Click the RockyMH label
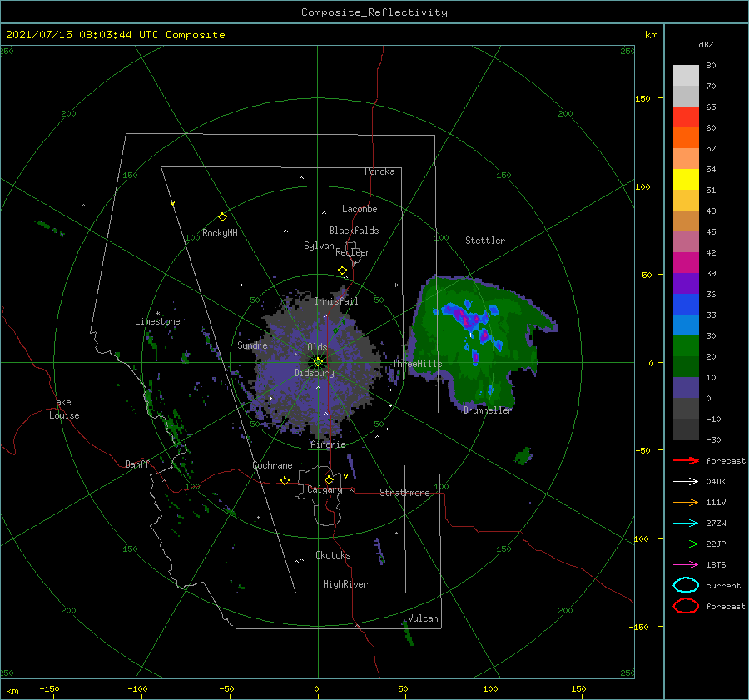The width and height of the screenshot is (749, 700). tap(220, 233)
